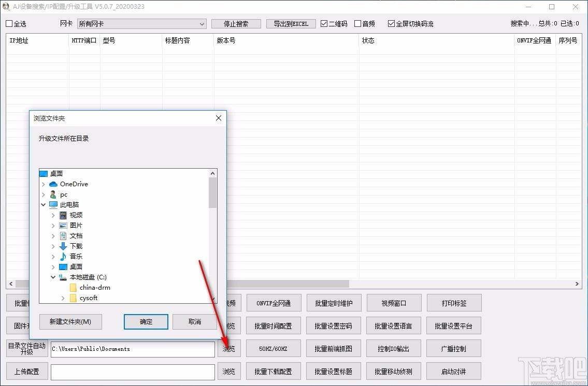
Task: Expand the pc tree node
Action: click(x=43, y=195)
